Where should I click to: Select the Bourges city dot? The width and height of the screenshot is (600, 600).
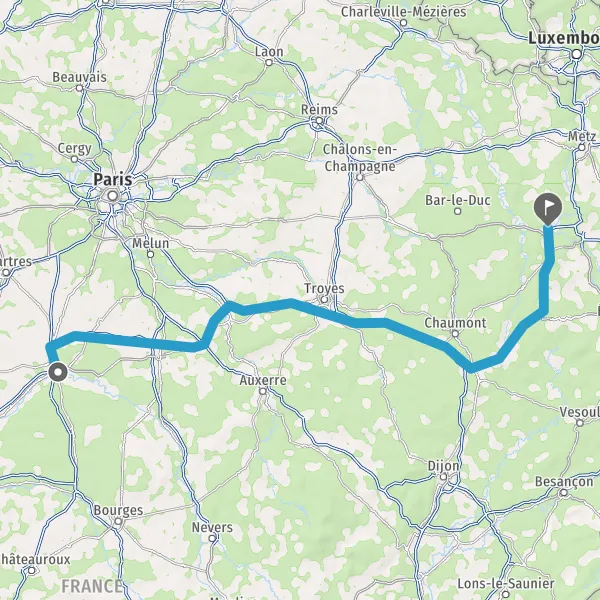(118, 522)
